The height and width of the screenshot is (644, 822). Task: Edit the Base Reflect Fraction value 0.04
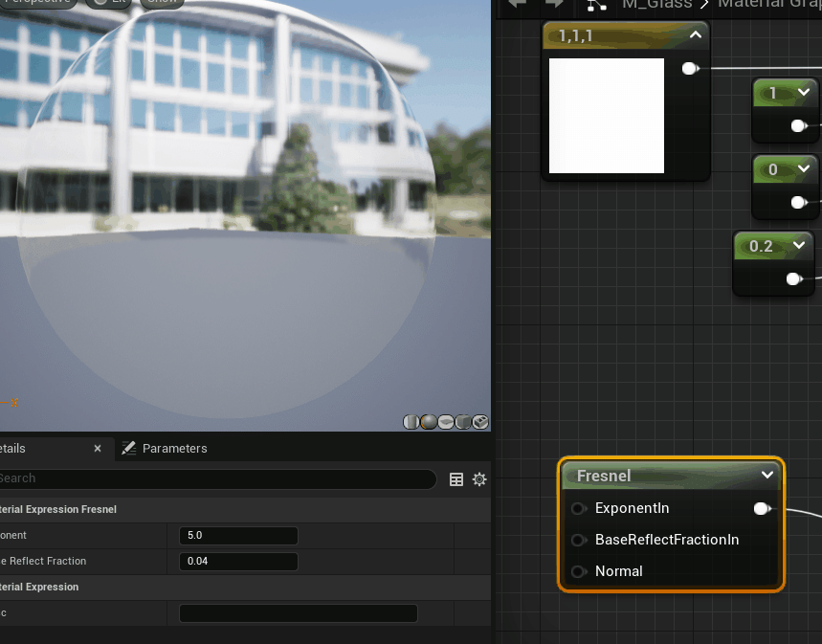tap(238, 561)
